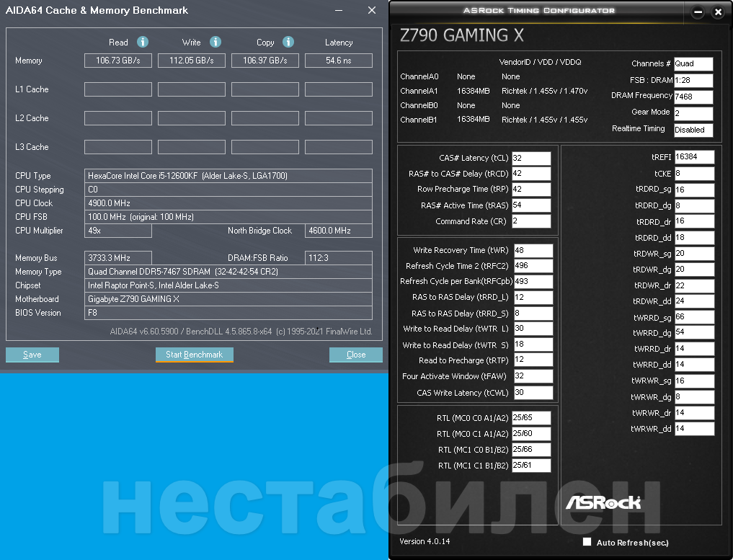Click the empty L2 Cache Write field
This screenshot has width=733, height=560.
[192, 118]
